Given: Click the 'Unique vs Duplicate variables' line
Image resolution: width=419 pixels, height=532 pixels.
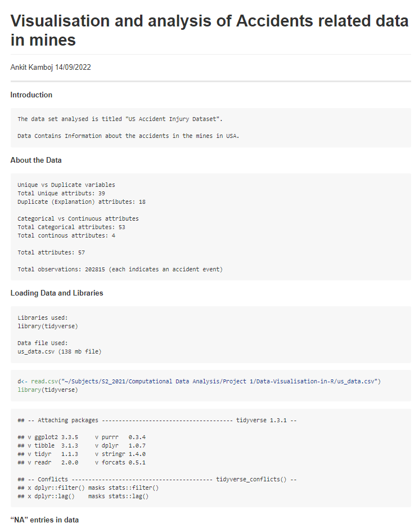Looking at the screenshot, I should 66,185.
